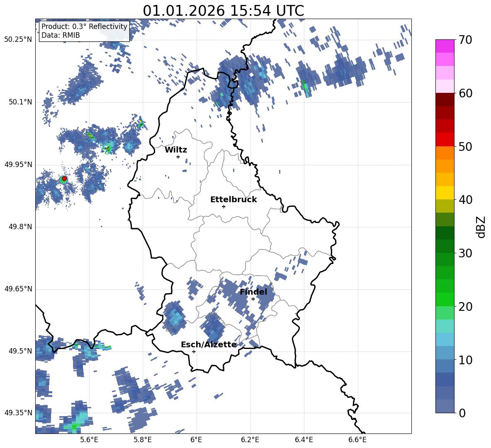The height and width of the screenshot is (448, 491).
Task: Click the 10 tick on colorbar
Action: tap(465, 360)
